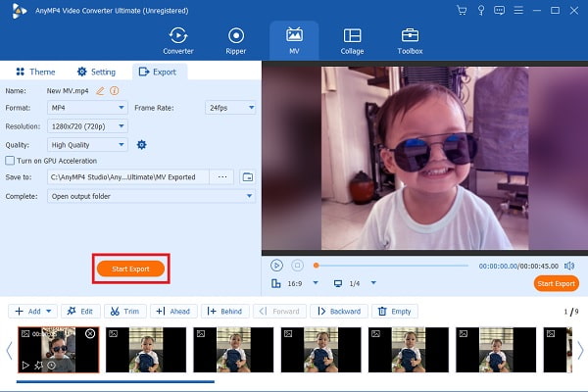Click the shopping cart icon
Screen dimensions: 588x392
[x=462, y=10]
